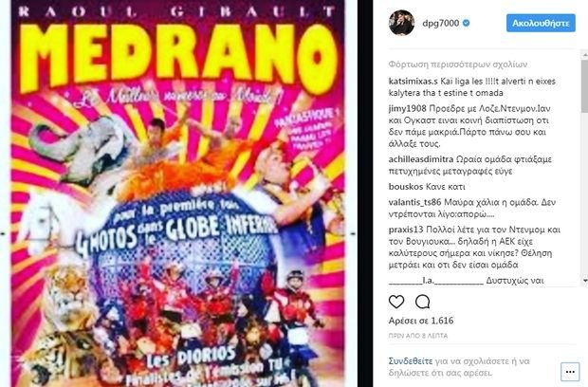Visit achilleasdimitra's profile from the comments
Image resolution: width=588 pixels, height=387 pixels.
pyautogui.click(x=421, y=159)
